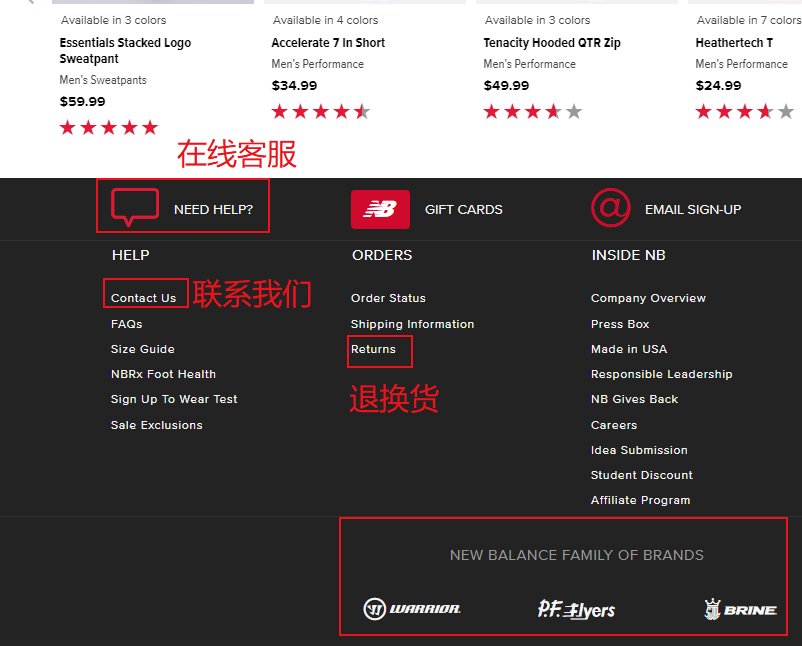The image size is (802, 646).
Task: Open Sale Exclusions link
Action: click(x=157, y=425)
